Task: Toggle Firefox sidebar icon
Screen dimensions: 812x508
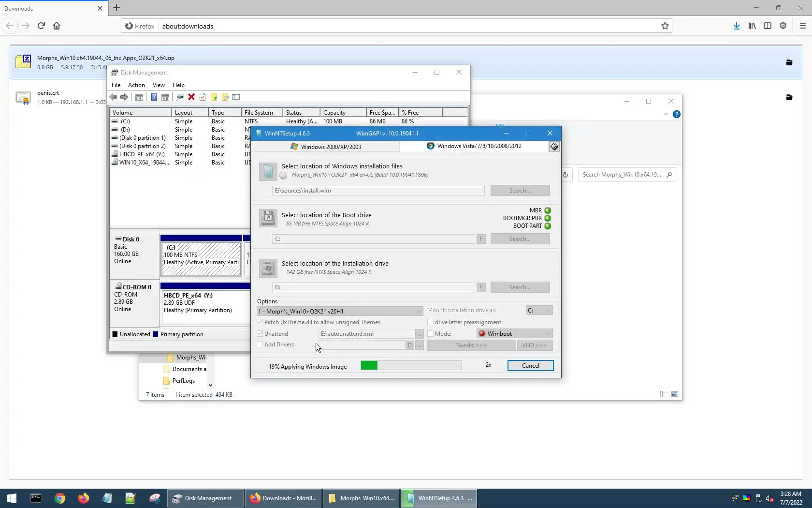Action: (x=768, y=26)
